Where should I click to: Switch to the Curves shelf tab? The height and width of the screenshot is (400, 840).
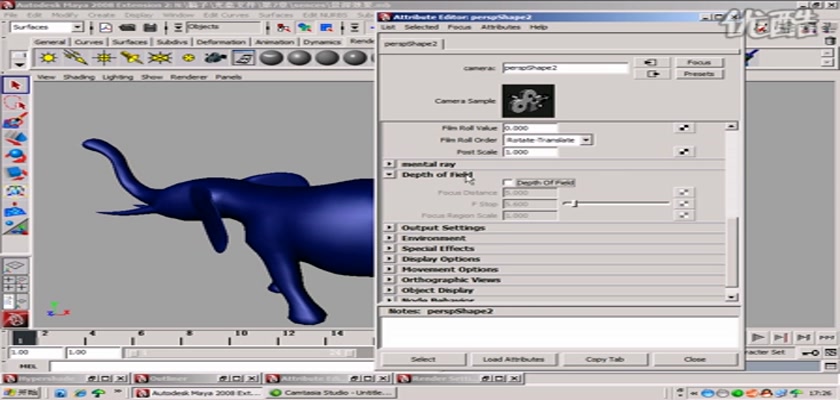pos(89,42)
